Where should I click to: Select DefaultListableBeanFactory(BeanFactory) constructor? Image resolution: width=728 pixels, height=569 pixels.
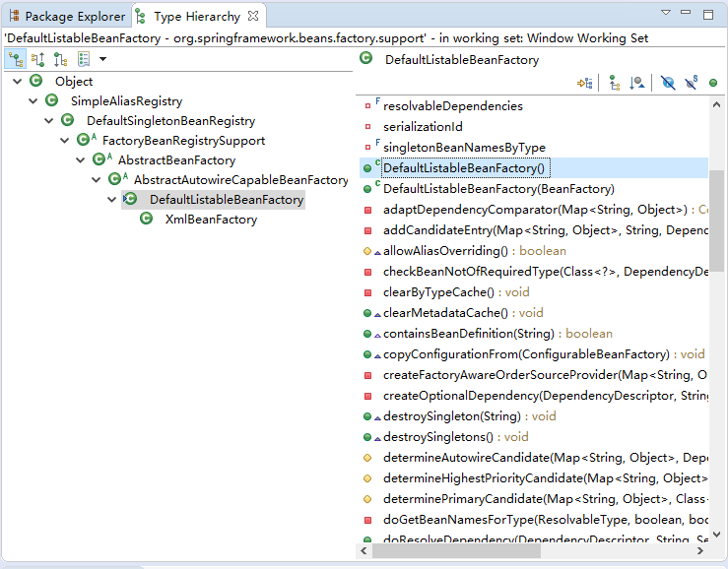pyautogui.click(x=498, y=189)
